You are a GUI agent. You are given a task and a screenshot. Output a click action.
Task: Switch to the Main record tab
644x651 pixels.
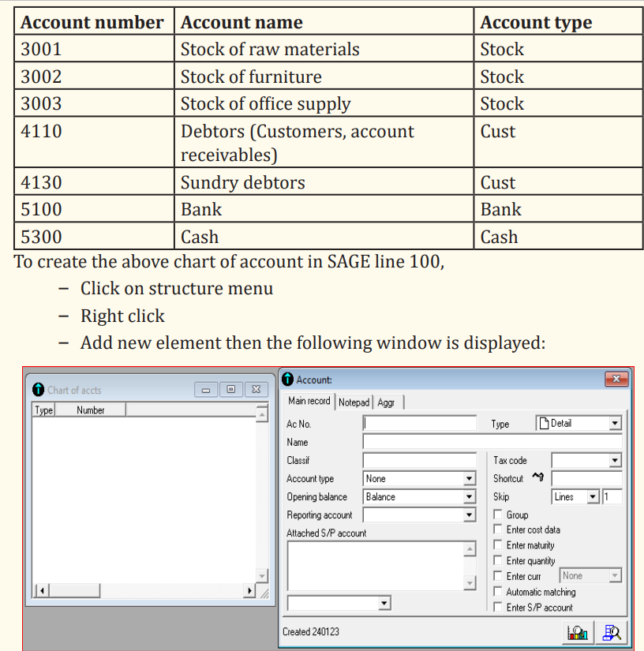click(309, 401)
